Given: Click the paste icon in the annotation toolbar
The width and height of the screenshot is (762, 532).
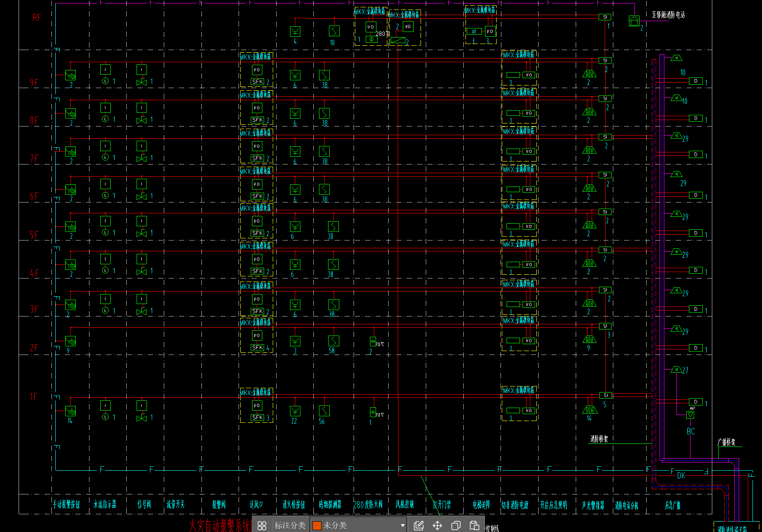Looking at the screenshot, I should 475,525.
